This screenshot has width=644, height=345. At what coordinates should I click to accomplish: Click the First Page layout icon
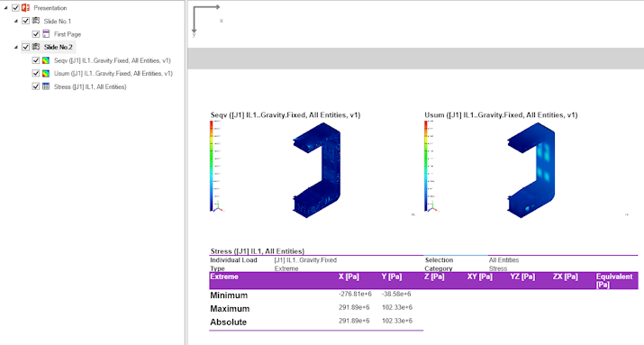click(46, 34)
